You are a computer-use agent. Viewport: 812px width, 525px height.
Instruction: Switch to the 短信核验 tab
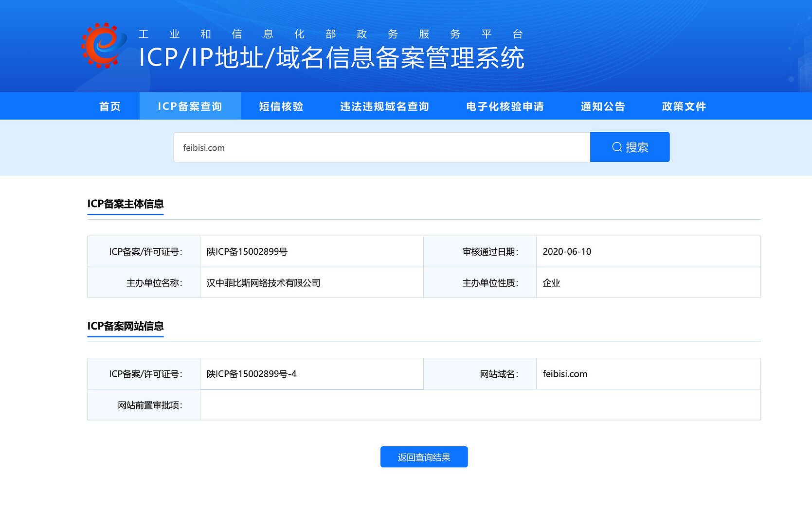click(281, 106)
